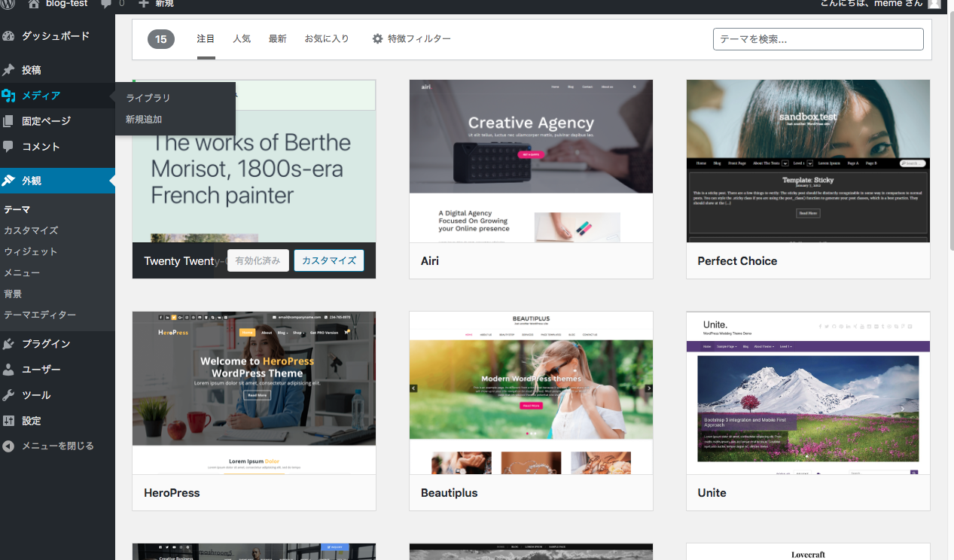Image resolution: width=954 pixels, height=560 pixels.
Task: Open the Perfect Choice theme screenshot
Action: [x=808, y=161]
